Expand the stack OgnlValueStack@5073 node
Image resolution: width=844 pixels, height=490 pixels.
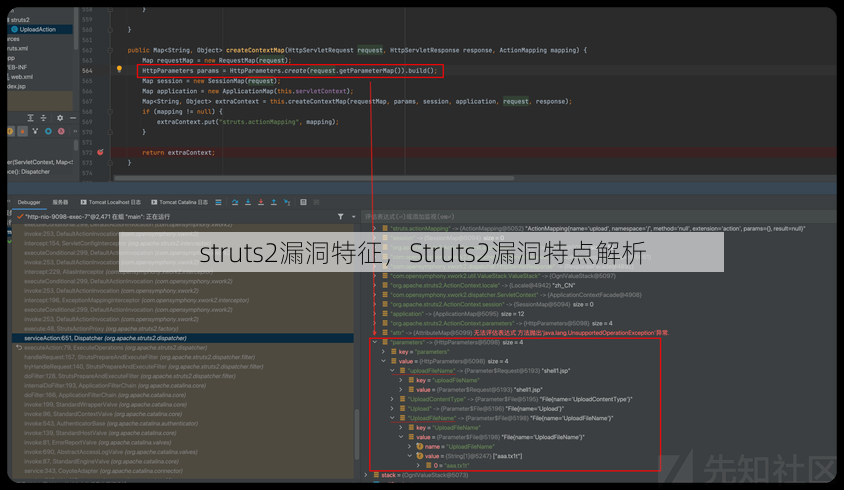pos(366,475)
